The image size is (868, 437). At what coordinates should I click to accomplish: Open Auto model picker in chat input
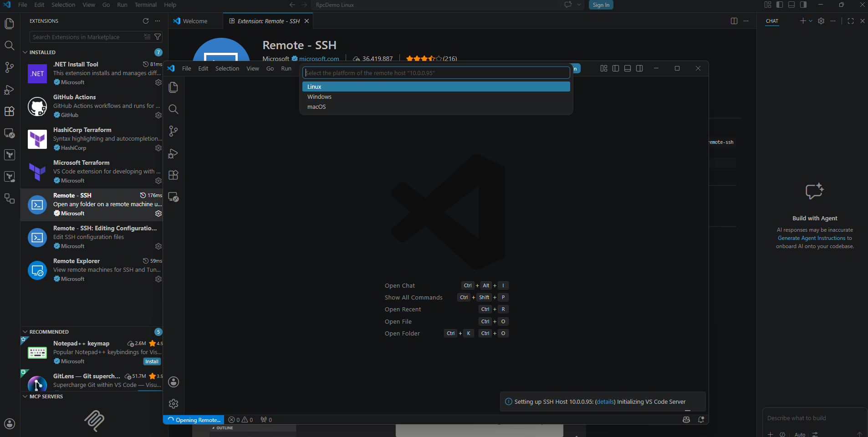[x=800, y=434]
